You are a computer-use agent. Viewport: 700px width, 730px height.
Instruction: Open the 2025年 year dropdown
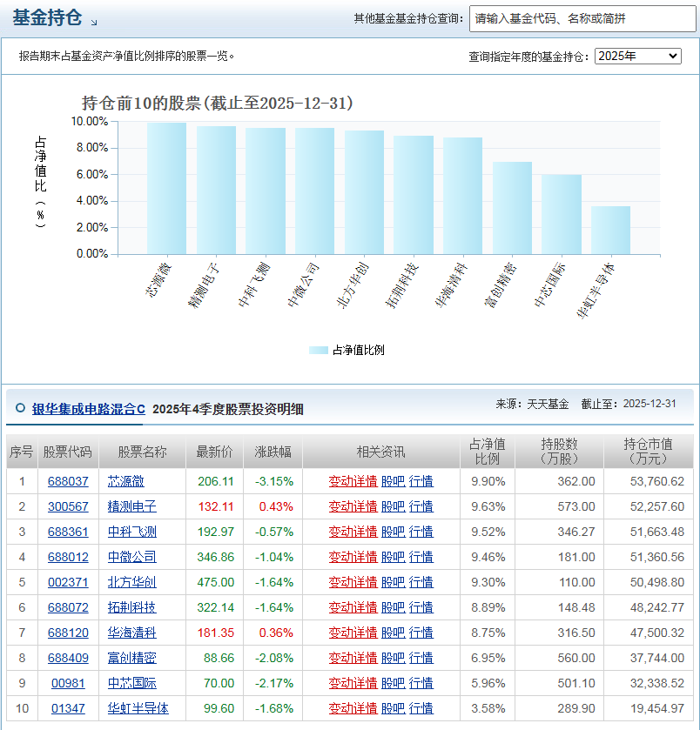(x=637, y=56)
